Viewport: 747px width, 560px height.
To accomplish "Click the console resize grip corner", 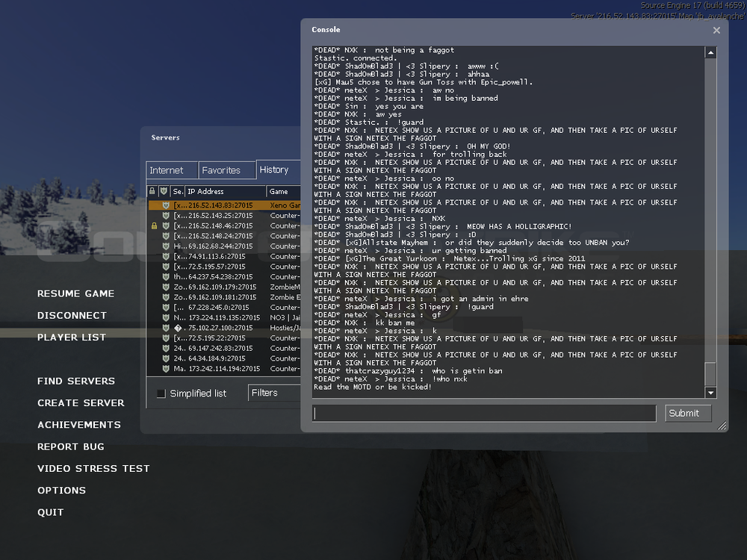I will click(x=722, y=426).
